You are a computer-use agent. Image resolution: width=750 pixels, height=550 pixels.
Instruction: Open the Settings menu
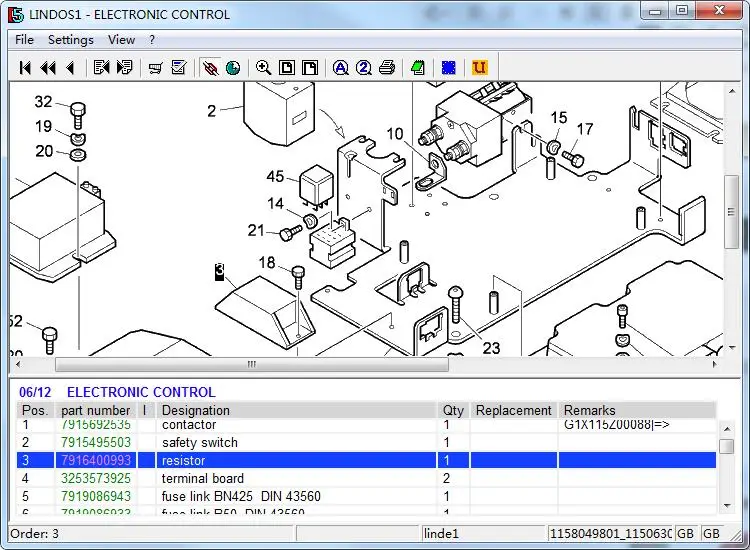tap(71, 40)
